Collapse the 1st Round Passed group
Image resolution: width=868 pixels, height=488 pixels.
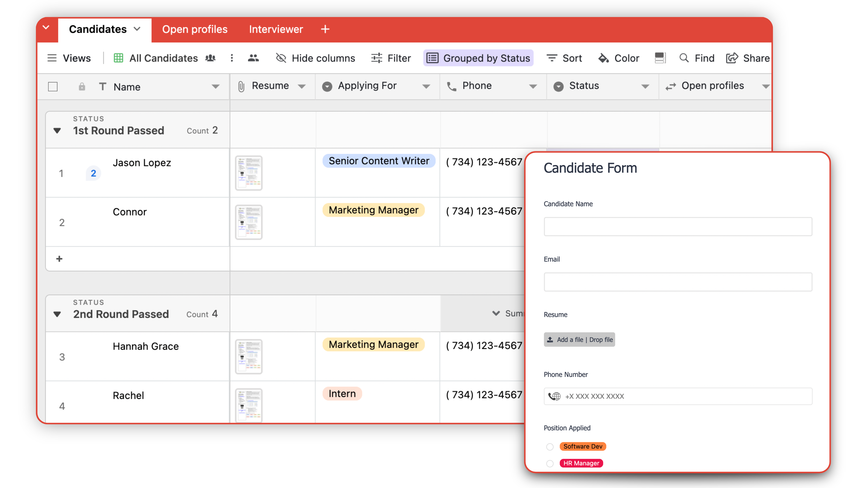[x=57, y=131]
